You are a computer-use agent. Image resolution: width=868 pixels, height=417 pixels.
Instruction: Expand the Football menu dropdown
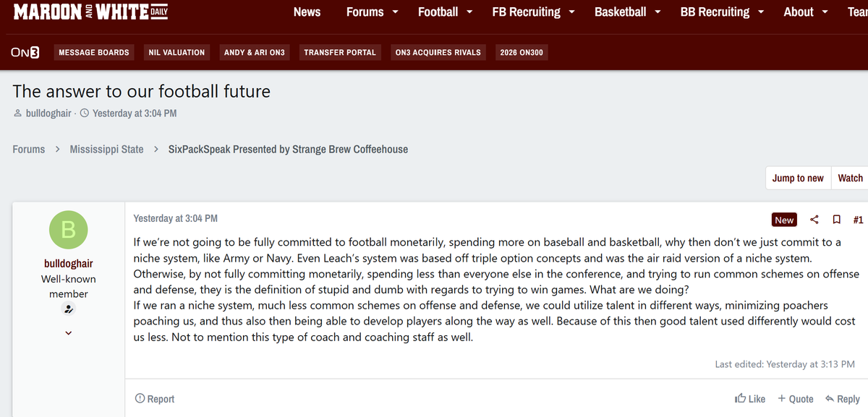[x=469, y=12]
